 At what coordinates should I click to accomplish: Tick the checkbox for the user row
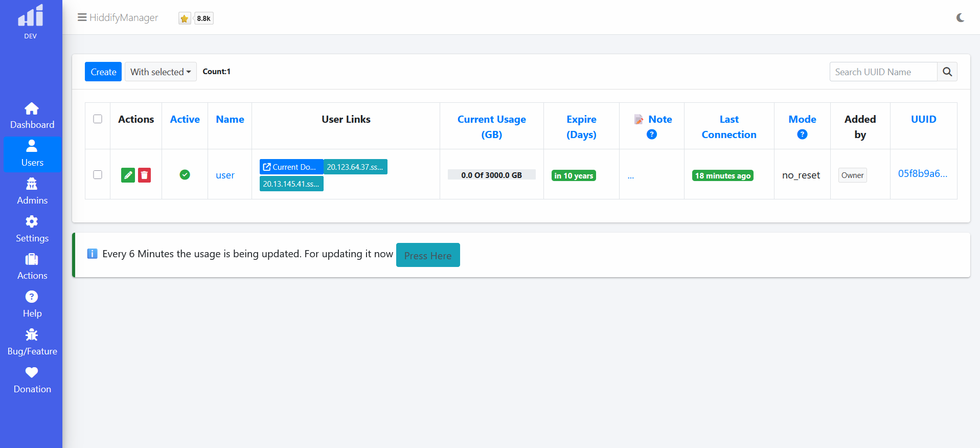click(98, 174)
